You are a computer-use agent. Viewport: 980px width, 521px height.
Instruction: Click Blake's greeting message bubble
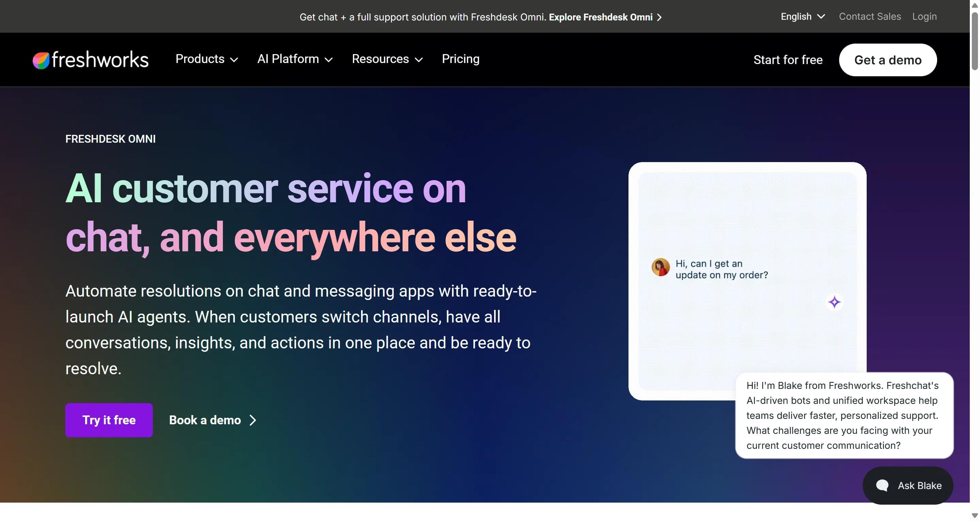point(844,415)
